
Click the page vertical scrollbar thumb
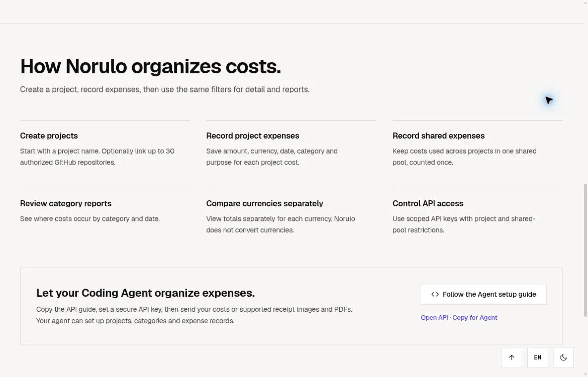coord(585,250)
